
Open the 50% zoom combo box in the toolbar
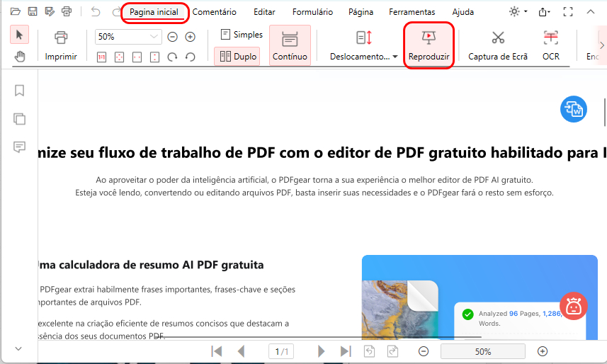pos(128,37)
